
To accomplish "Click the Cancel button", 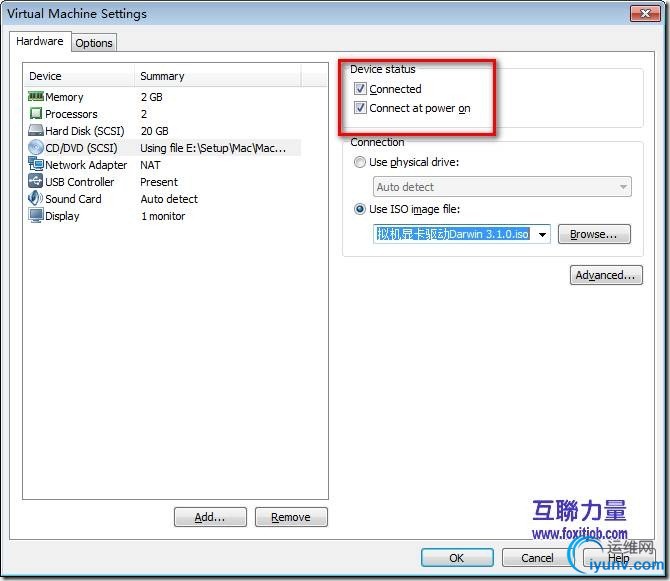I will pyautogui.click(x=537, y=558).
